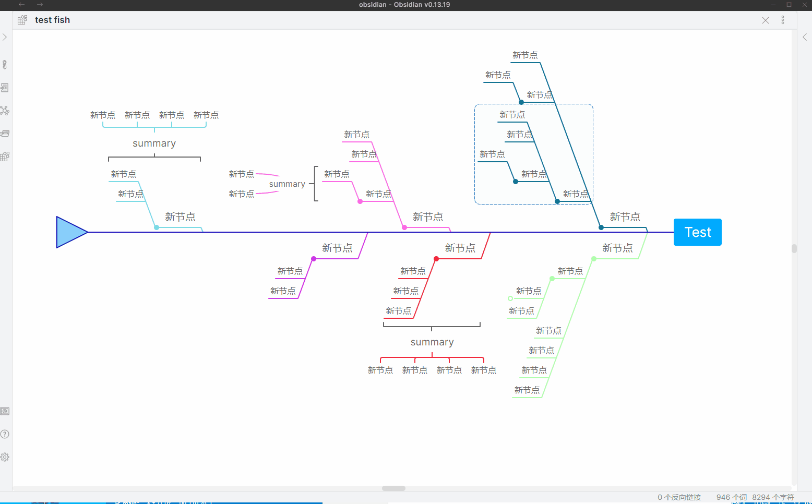812x504 pixels.
Task: Select the 新节点 beside the hollow green circle
Action: click(x=529, y=291)
